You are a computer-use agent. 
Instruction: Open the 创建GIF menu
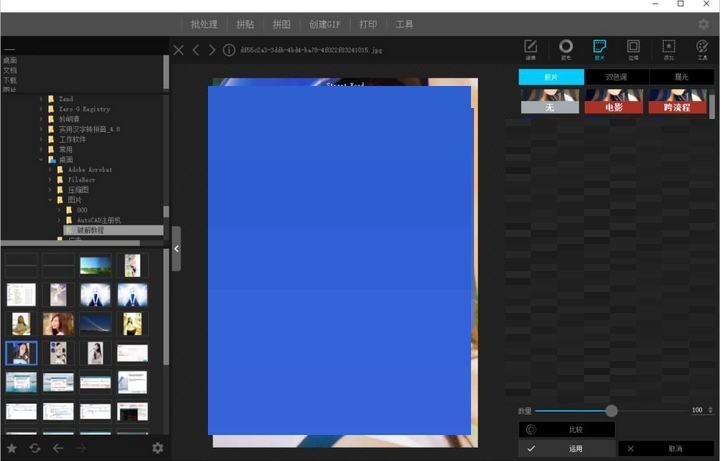(x=325, y=24)
